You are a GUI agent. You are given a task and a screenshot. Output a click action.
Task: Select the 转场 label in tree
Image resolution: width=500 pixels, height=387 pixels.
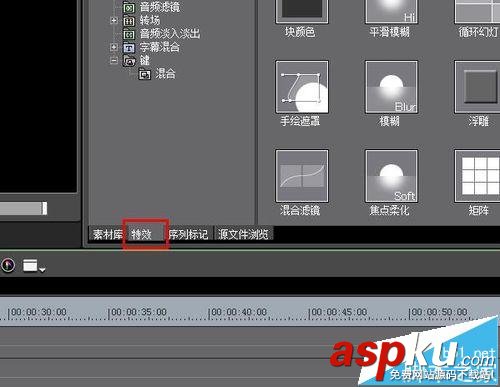point(150,20)
